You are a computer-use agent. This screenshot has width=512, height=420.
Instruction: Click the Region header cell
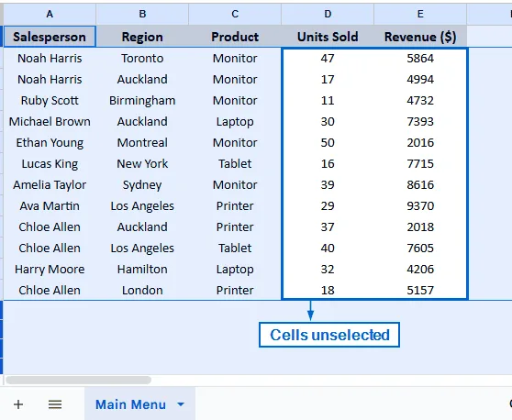click(x=142, y=37)
